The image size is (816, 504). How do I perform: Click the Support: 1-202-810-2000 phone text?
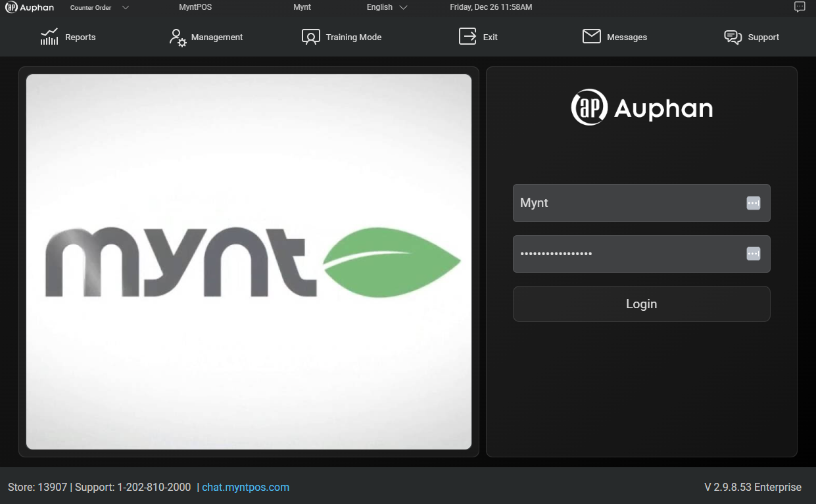133,487
